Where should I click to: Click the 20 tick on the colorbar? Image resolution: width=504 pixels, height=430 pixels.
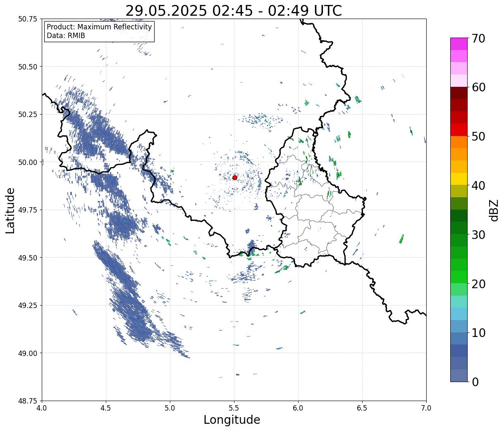(478, 284)
